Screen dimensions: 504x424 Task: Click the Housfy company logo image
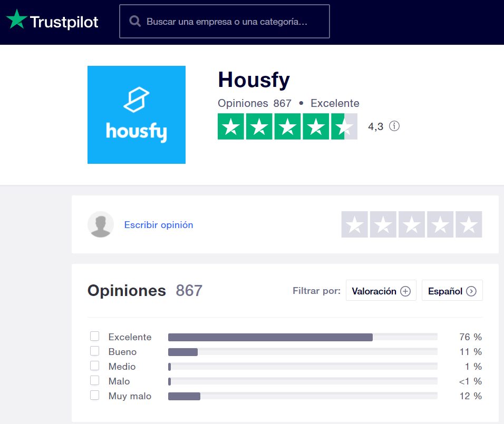[137, 115]
